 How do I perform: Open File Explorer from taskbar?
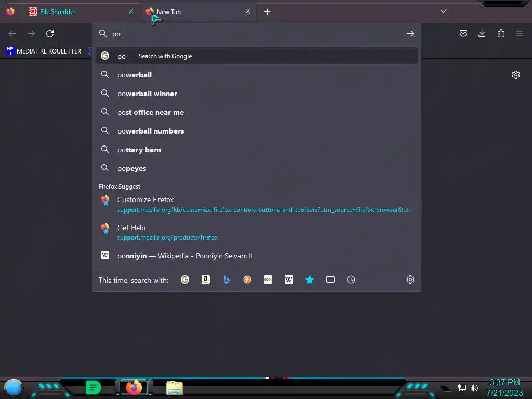pyautogui.click(x=175, y=388)
